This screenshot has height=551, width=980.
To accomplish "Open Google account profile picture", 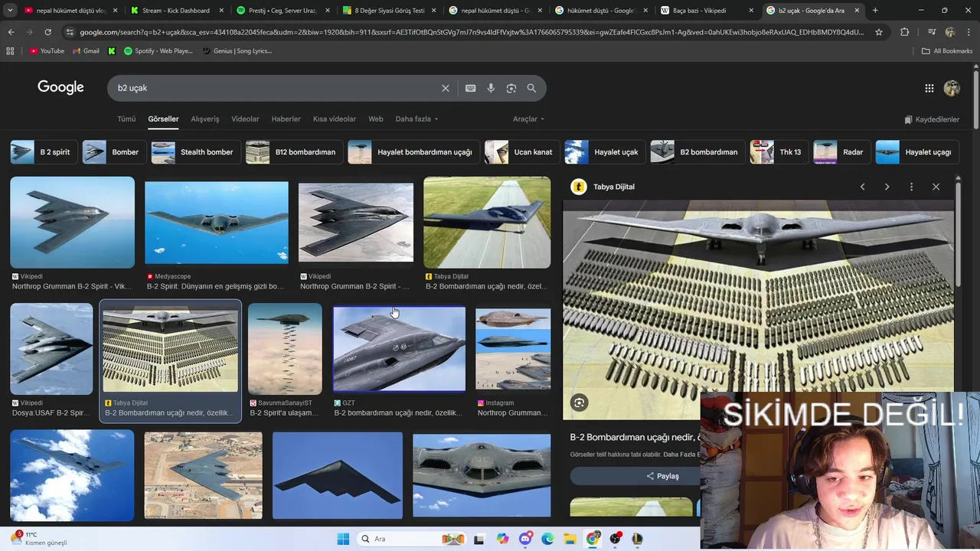I will coord(952,88).
